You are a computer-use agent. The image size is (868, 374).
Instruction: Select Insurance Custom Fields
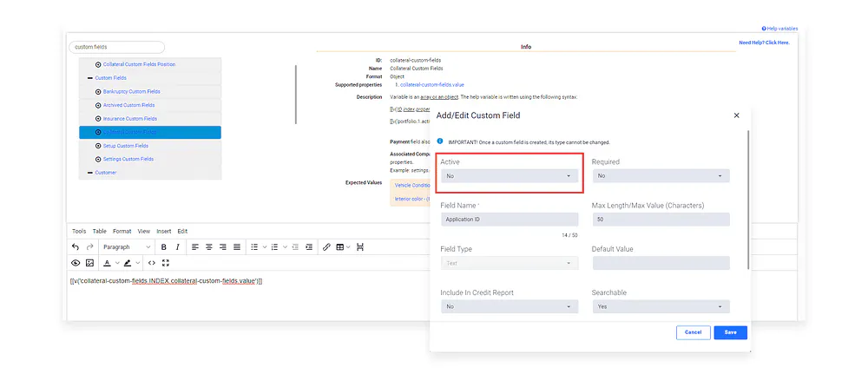130,118
